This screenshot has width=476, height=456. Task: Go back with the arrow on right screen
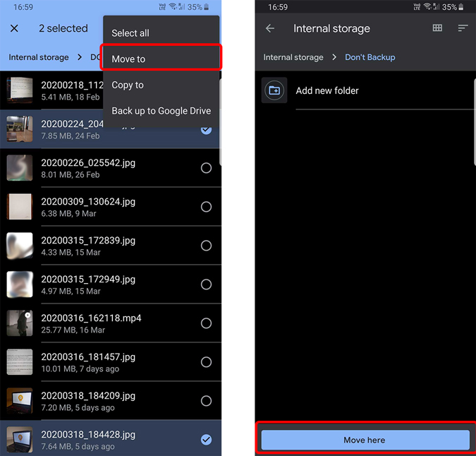(x=270, y=28)
